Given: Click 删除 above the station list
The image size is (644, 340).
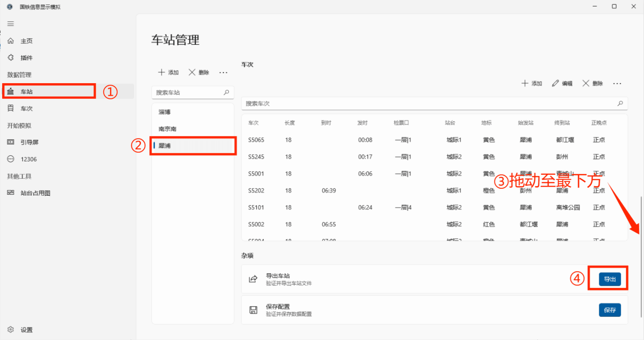Looking at the screenshot, I should click(x=199, y=73).
